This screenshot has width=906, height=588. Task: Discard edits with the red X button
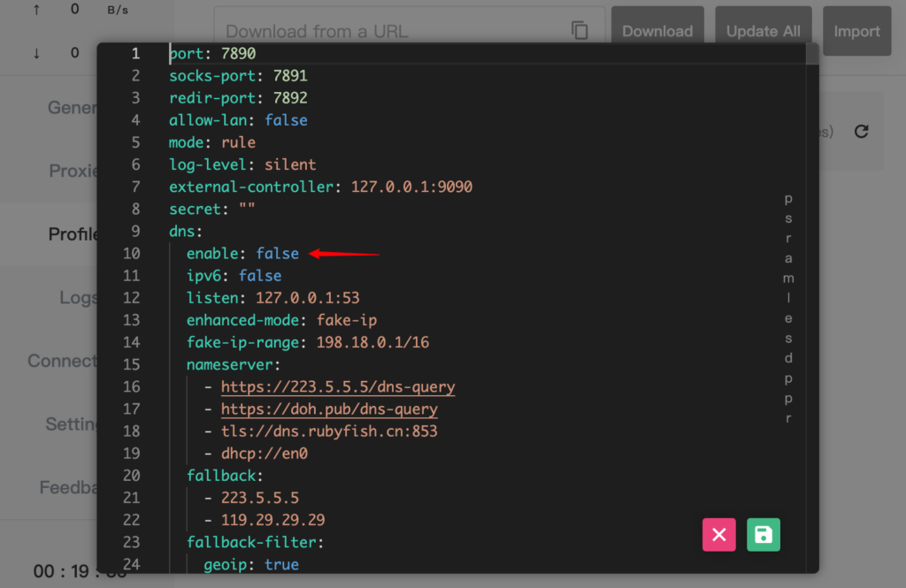coord(718,535)
